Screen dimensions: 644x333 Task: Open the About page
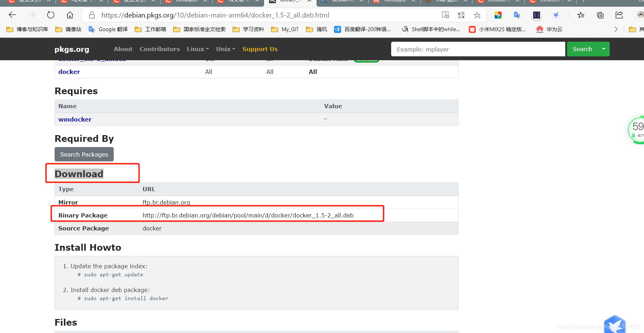click(123, 49)
